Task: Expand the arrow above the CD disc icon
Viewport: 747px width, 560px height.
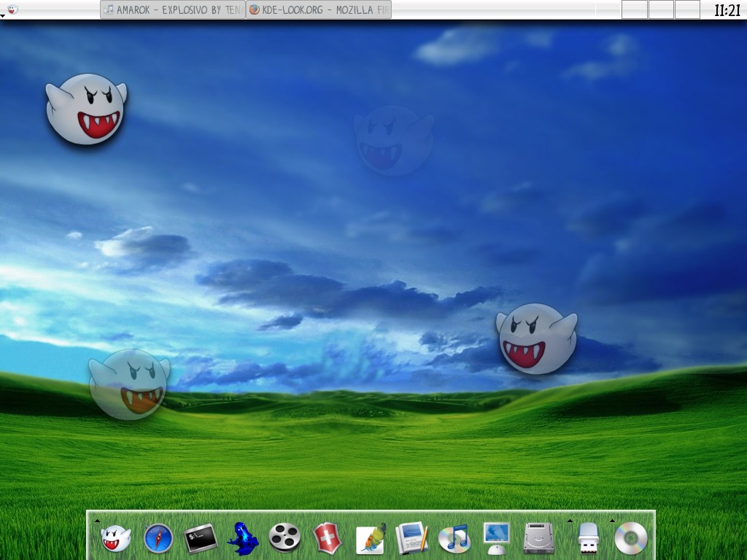Action: point(612,521)
